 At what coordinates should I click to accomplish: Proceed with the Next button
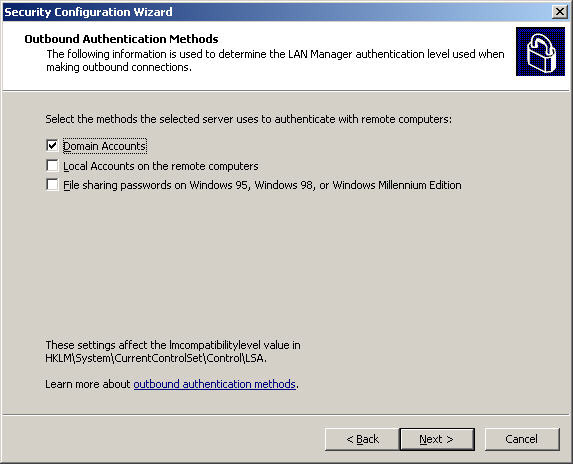click(437, 439)
